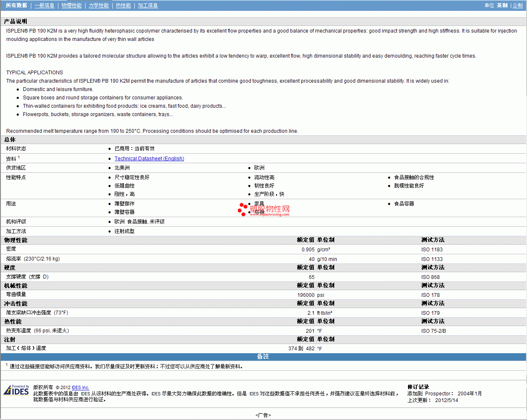
Task: Open the 热性能 navigation tab
Action: (123, 5)
